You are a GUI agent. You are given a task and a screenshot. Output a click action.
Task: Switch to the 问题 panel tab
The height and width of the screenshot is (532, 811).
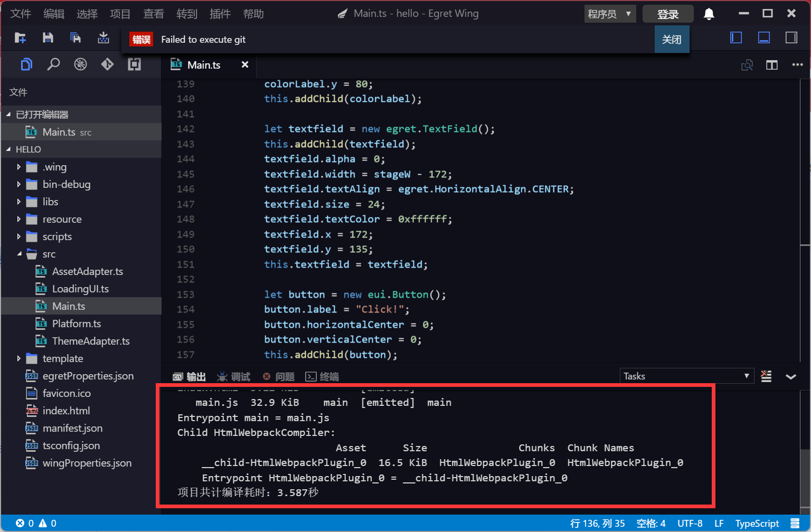[x=279, y=376]
